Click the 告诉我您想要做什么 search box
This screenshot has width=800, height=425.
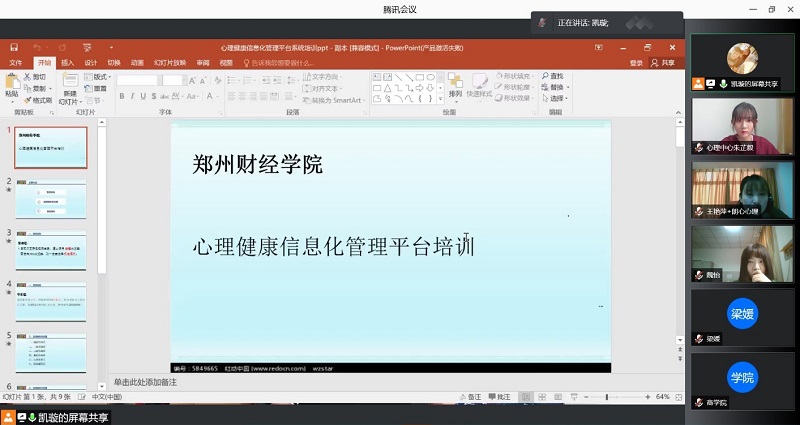click(x=279, y=63)
